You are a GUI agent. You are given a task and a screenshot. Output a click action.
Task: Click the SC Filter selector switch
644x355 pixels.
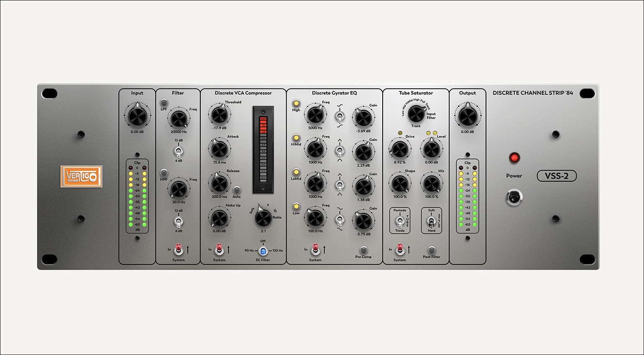click(263, 251)
